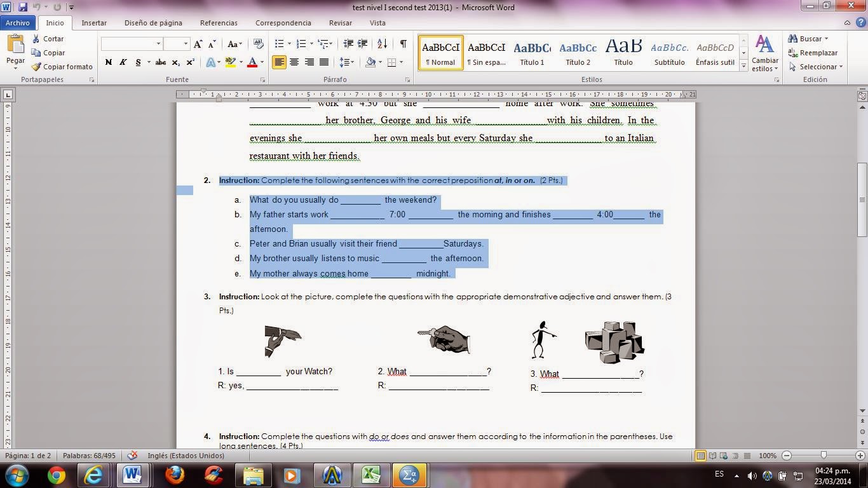Screen dimensions: 868x488
Task: Switch to Draft view in the status bar
Action: tap(747, 456)
